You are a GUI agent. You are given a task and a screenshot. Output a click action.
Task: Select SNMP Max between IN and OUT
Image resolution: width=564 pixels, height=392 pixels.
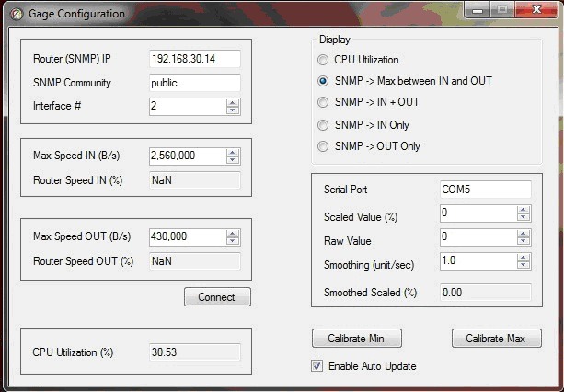click(x=323, y=81)
